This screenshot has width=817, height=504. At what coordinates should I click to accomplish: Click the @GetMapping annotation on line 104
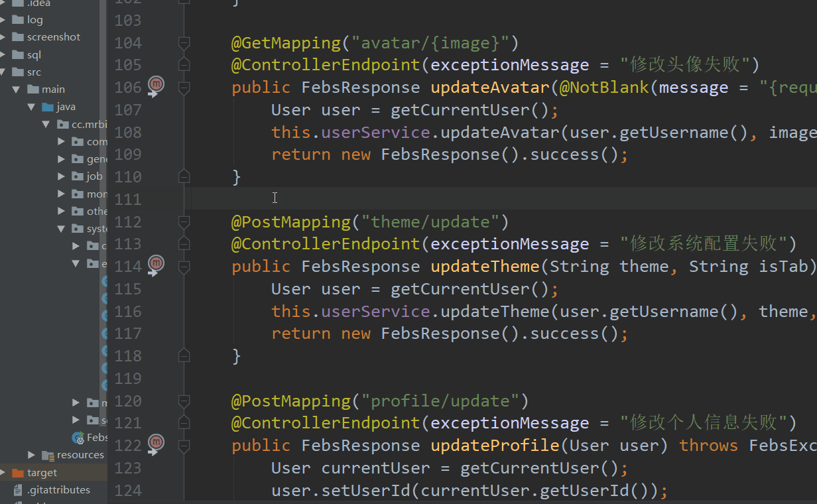point(286,43)
